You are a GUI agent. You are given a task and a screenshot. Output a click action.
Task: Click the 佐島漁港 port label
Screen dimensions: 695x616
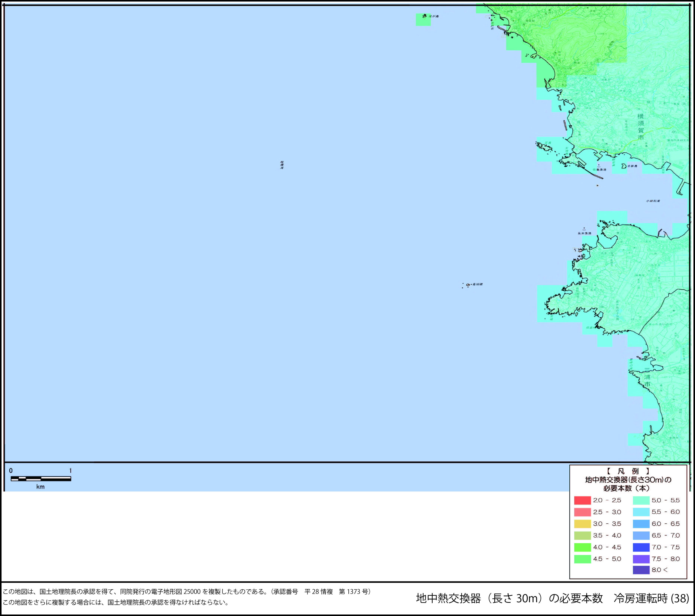point(599,170)
